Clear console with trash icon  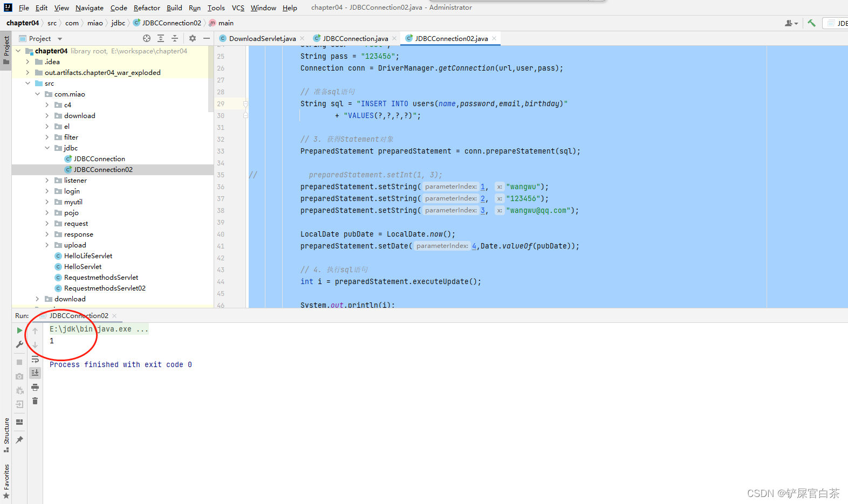35,401
